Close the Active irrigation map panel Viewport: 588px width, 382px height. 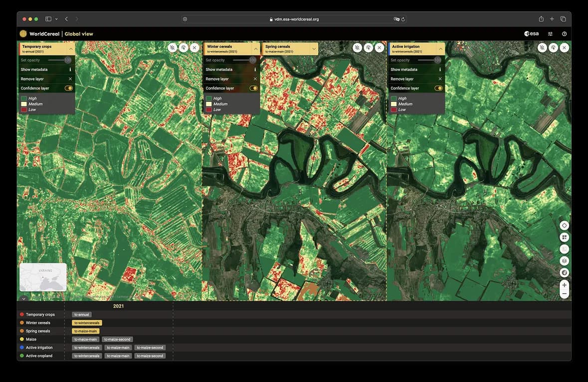(564, 47)
